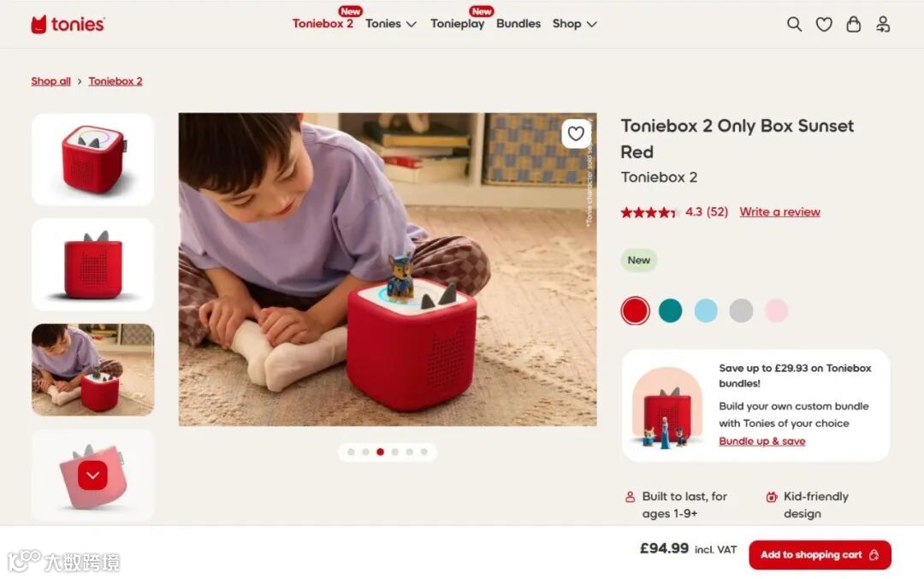Screen dimensions: 924x579
Task: Select the teal color option
Action: [x=670, y=310]
